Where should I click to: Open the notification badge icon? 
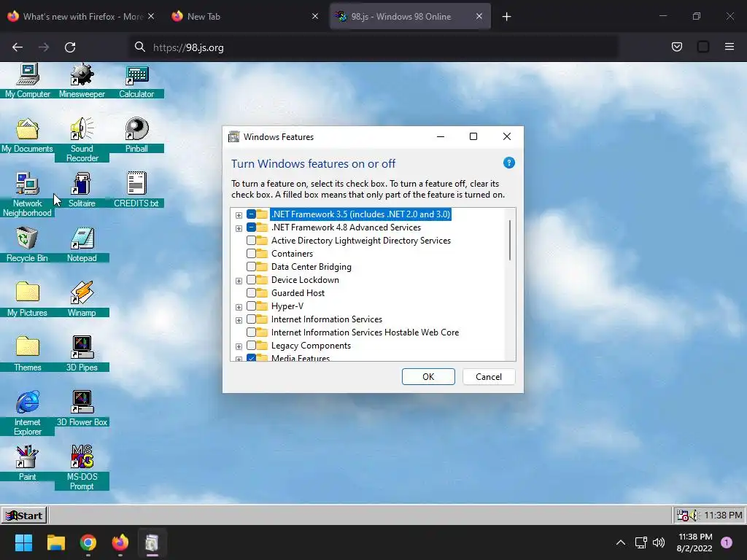pos(727,542)
